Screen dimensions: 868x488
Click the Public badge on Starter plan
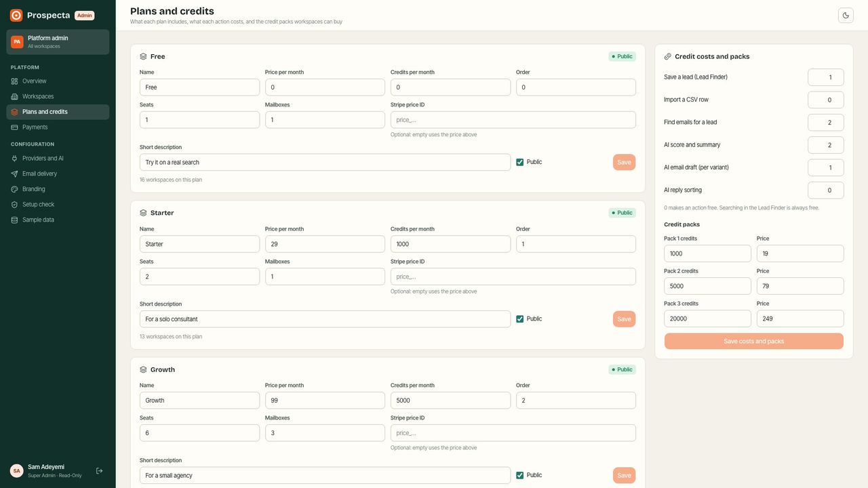pos(622,213)
